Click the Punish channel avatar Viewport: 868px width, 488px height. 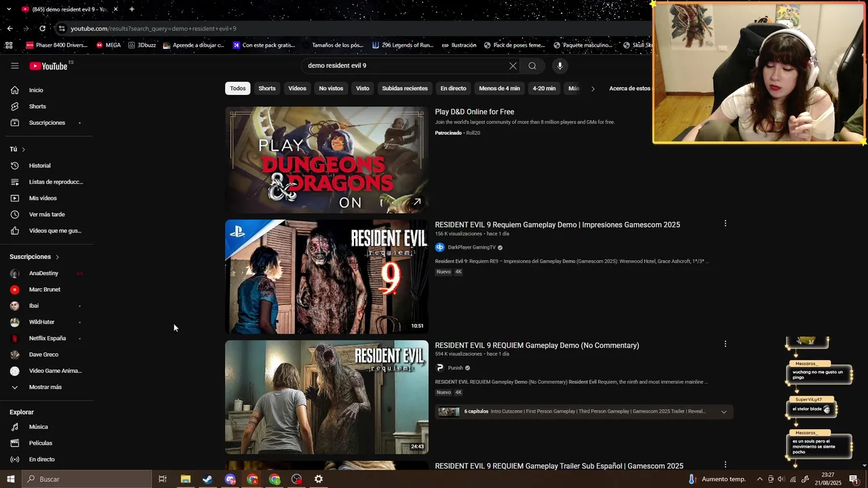(x=439, y=368)
